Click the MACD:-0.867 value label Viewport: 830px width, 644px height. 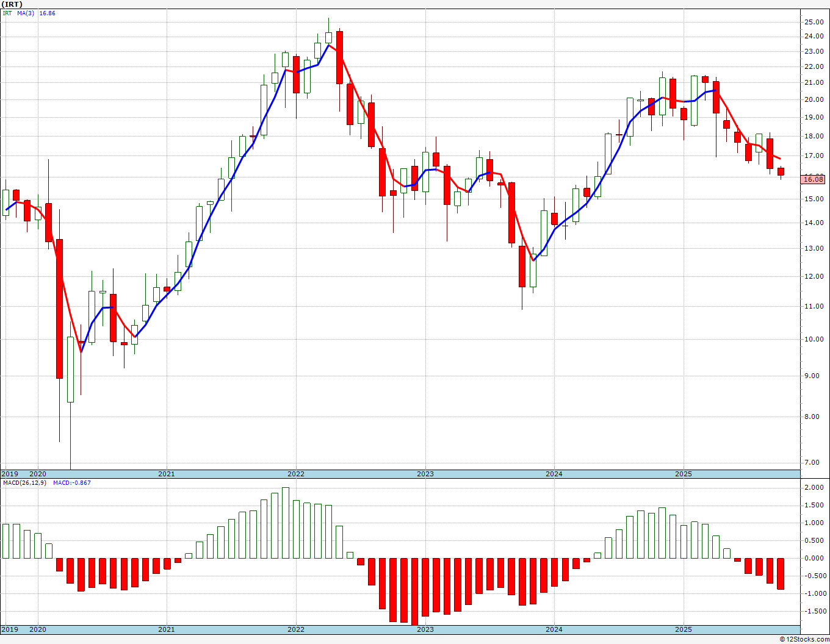coord(72,482)
